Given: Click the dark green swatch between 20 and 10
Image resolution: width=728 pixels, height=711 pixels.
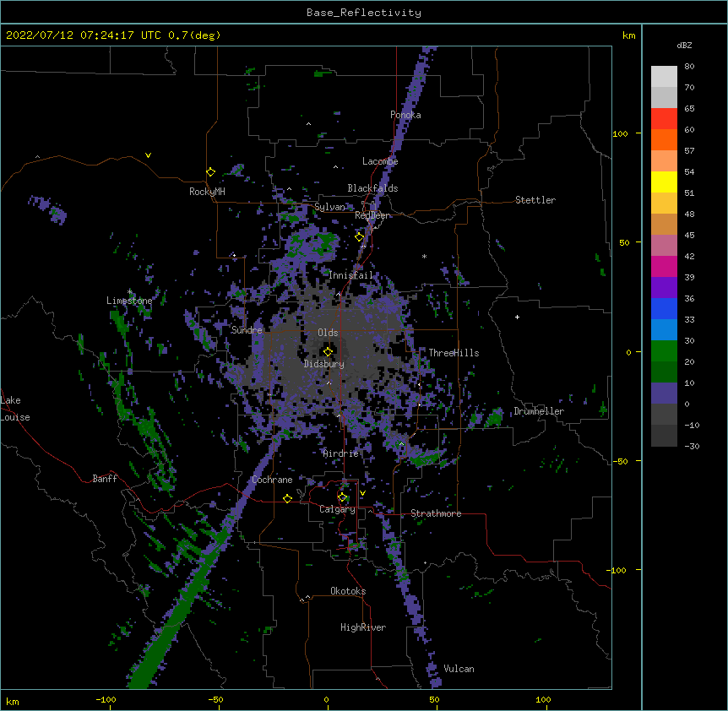Looking at the screenshot, I should point(664,372).
